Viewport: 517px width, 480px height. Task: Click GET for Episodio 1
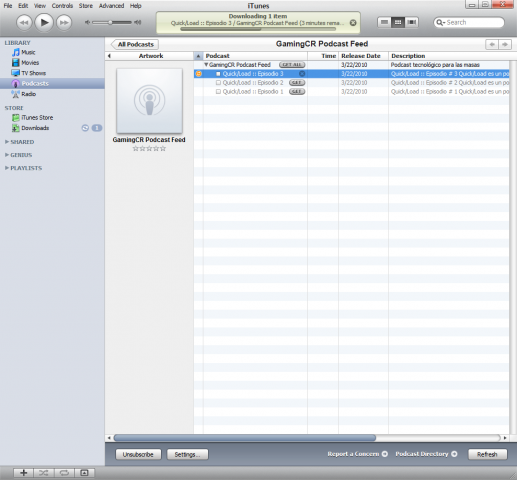coord(297,92)
